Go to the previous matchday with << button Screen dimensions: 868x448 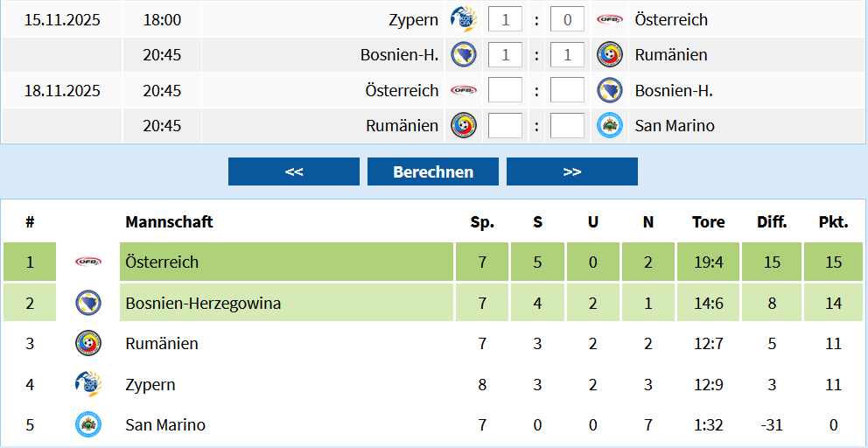[x=294, y=171]
